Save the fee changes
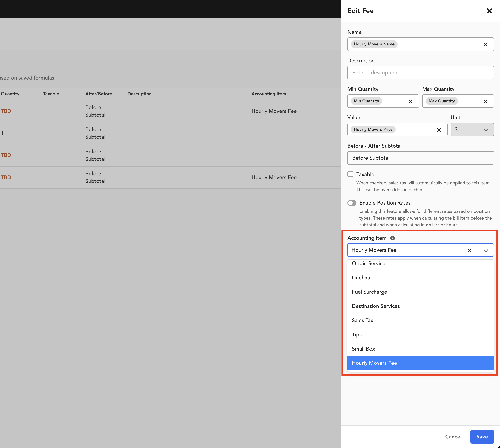The height and width of the screenshot is (448, 500). 482,437
